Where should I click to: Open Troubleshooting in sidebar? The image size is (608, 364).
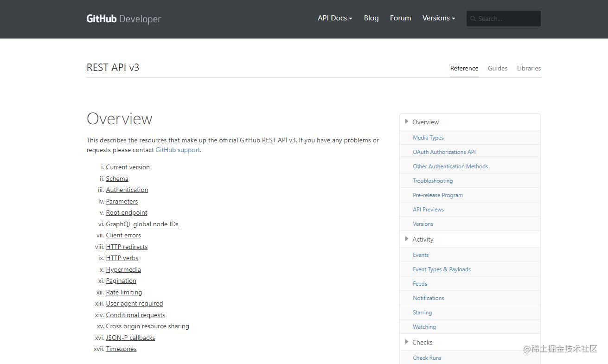(432, 181)
